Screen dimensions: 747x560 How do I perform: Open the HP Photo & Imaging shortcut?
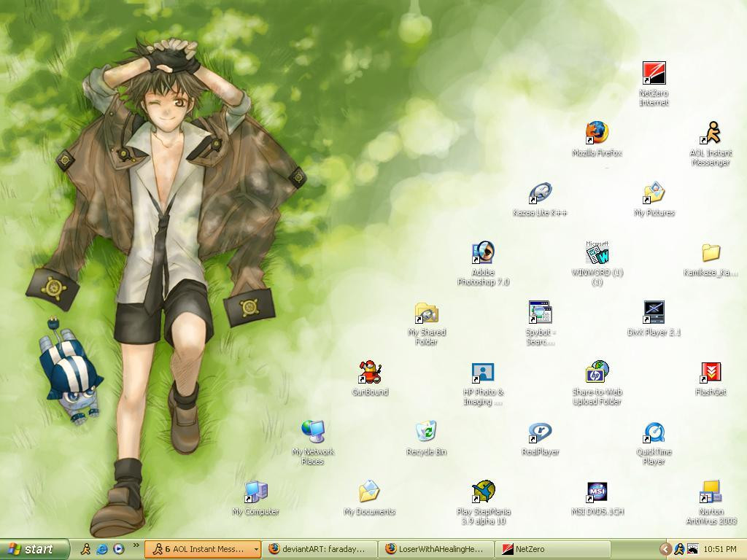pos(483,372)
